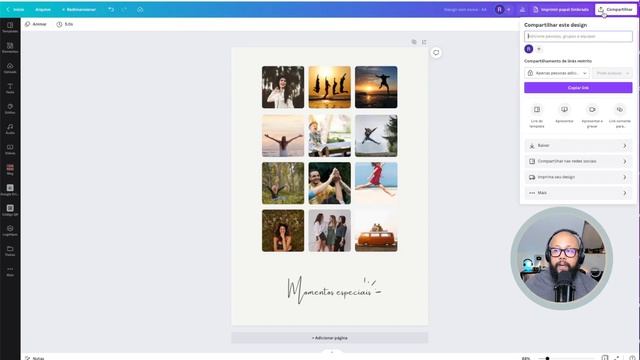This screenshot has width=640, height=360.
Task: Collapse the pages drawer handle at bottom
Action: pyautogui.click(x=331, y=352)
